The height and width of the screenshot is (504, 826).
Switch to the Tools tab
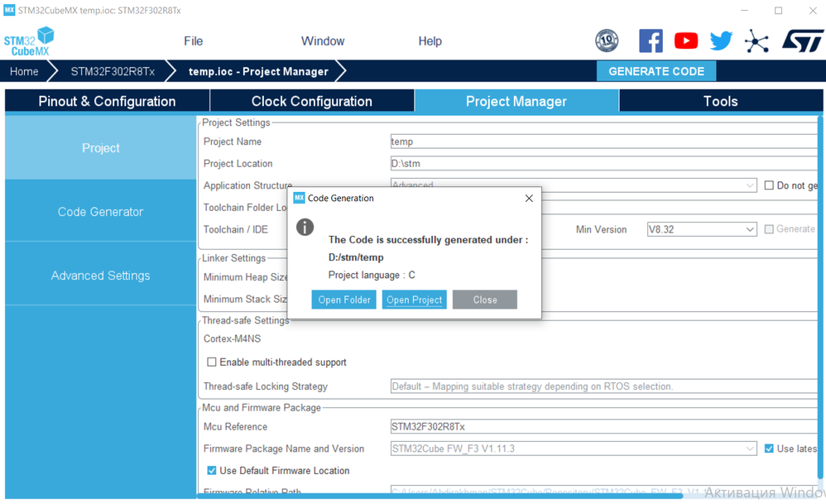[721, 101]
